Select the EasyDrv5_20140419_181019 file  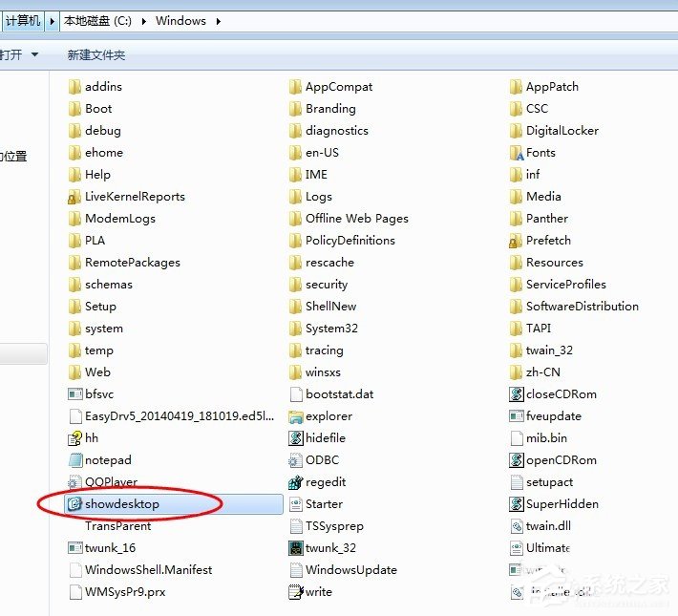(180, 416)
